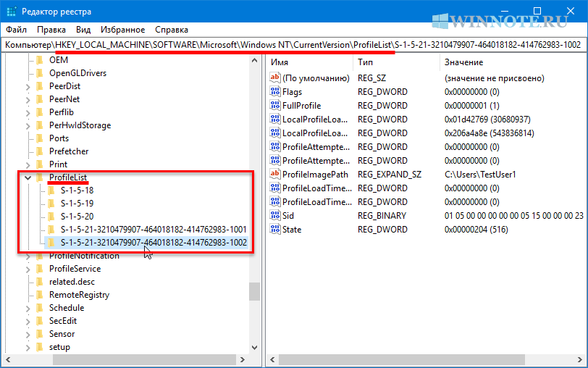Click the tree pane scroll right arrow
This screenshot has width=588, height=368.
(x=243, y=360)
